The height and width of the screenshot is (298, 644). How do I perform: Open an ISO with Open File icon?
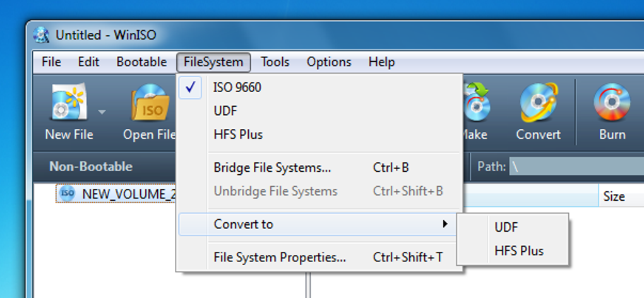pos(150,103)
